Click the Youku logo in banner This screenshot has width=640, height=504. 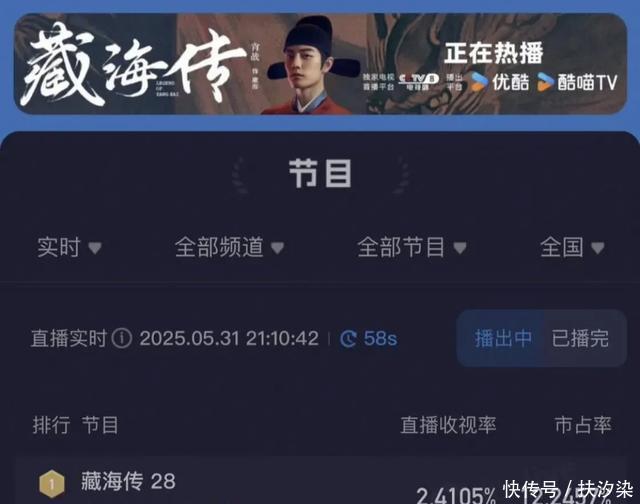(x=500, y=82)
